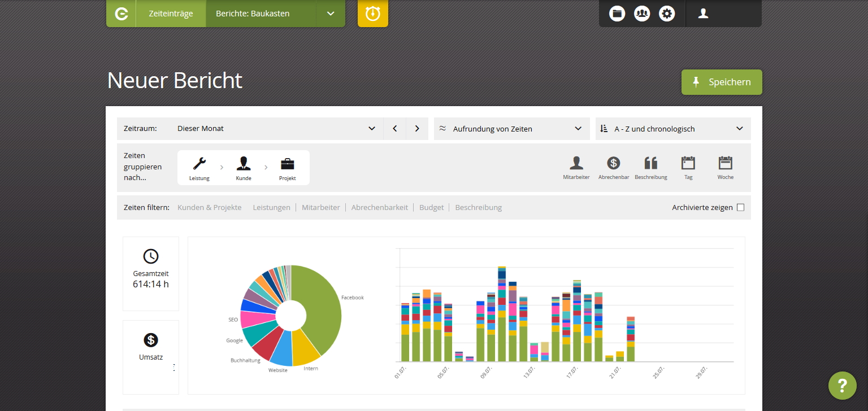Open settings gear icon
The height and width of the screenshot is (411, 868).
click(667, 14)
